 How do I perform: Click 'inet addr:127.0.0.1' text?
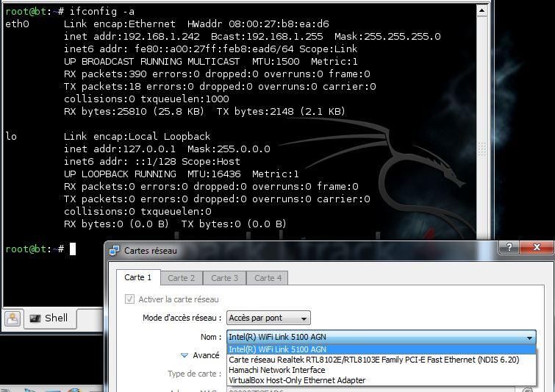pyautogui.click(x=120, y=149)
